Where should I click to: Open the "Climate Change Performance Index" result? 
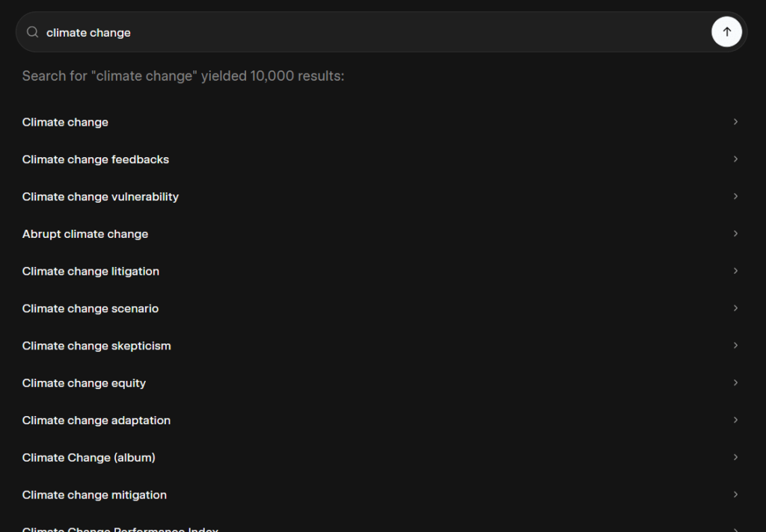click(120, 528)
